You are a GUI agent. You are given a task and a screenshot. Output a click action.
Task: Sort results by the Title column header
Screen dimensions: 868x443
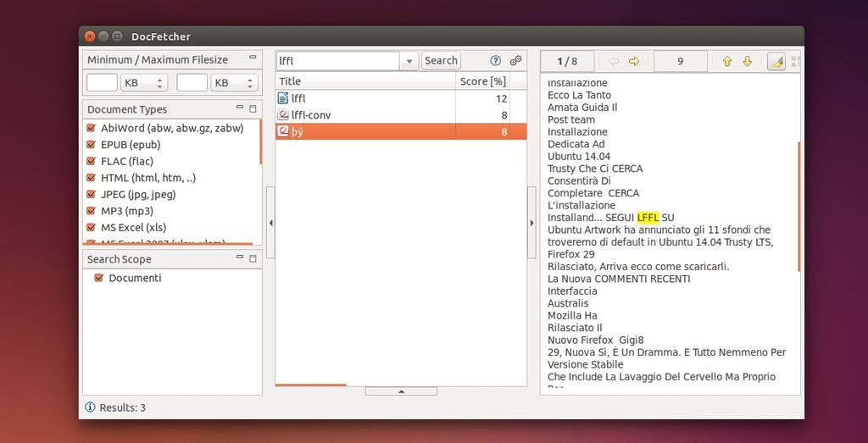pos(364,81)
